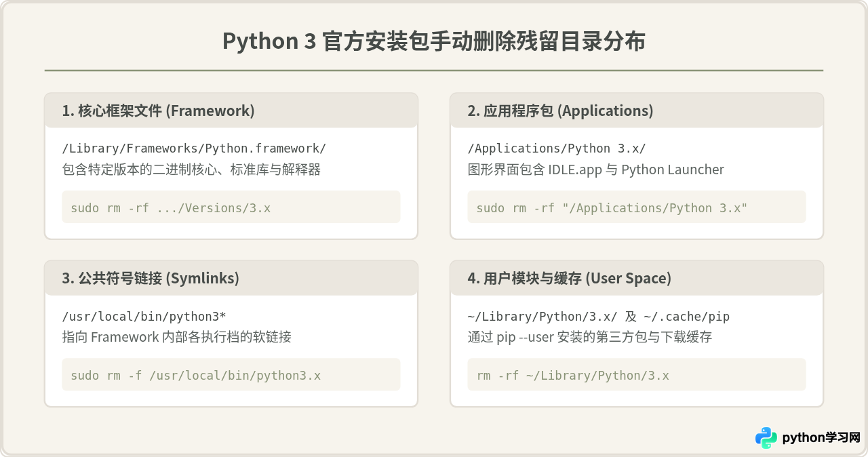The width and height of the screenshot is (868, 457).
Task: Click code 'sudo rm -f /usr/local/bin/python3.x'
Action: pyautogui.click(x=196, y=376)
